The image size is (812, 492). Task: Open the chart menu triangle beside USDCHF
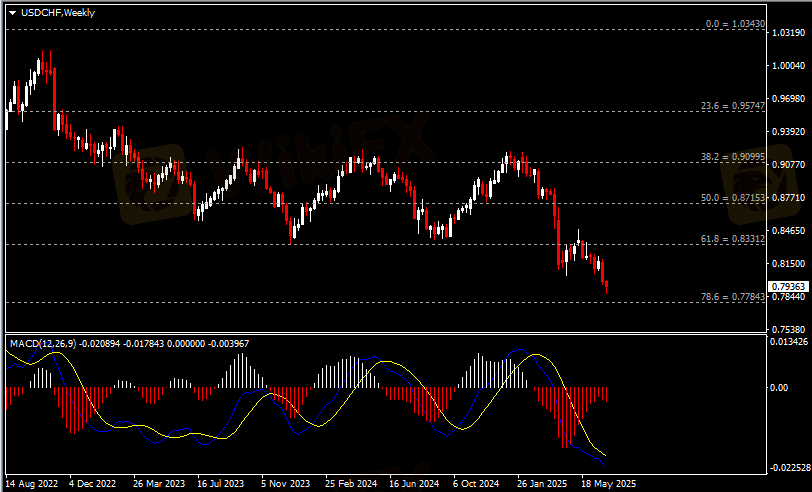[12, 13]
